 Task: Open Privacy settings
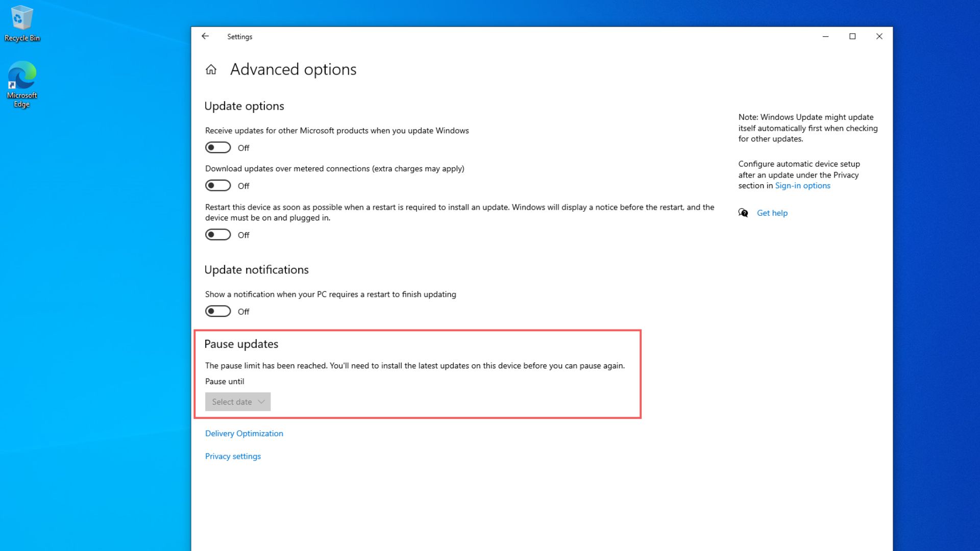tap(233, 456)
